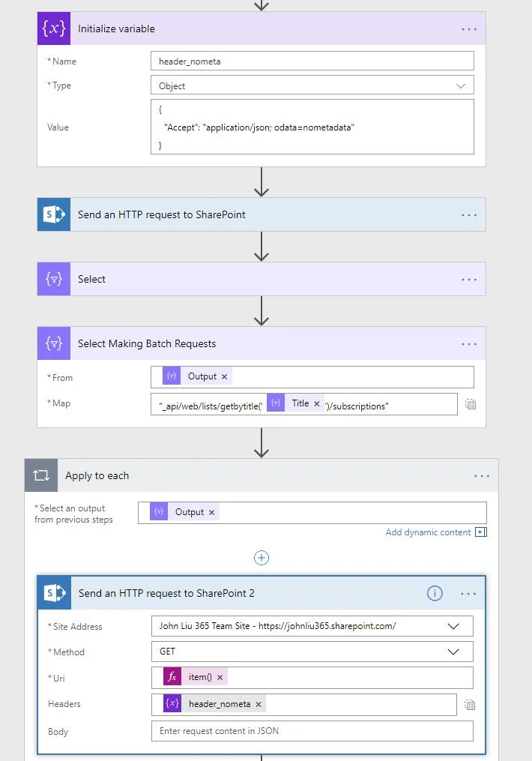Switch Map to text mode icon
This screenshot has height=761, width=532.
click(x=471, y=404)
